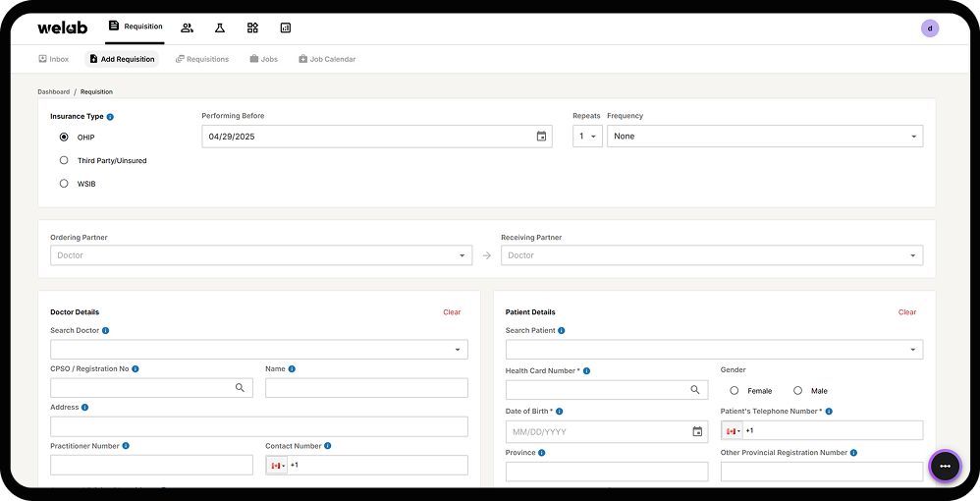This screenshot has width=980, height=501.
Task: Click the Performing Before date field
Action: point(377,137)
